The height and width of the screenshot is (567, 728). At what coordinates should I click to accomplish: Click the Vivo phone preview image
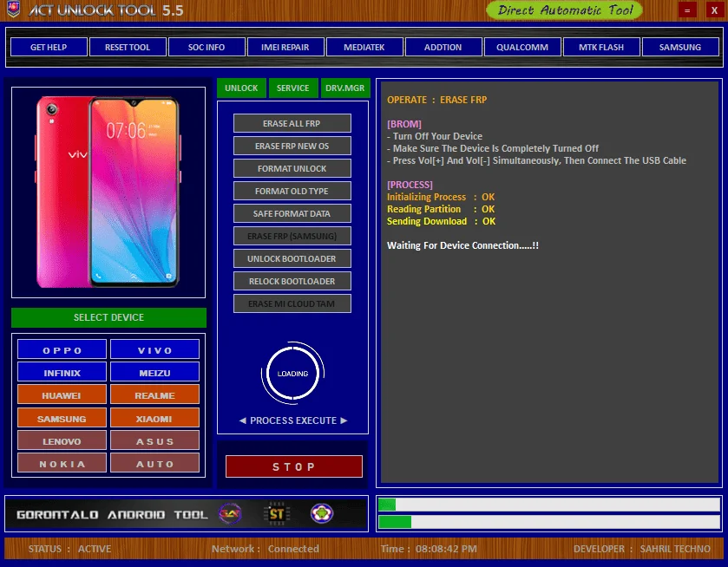108,192
